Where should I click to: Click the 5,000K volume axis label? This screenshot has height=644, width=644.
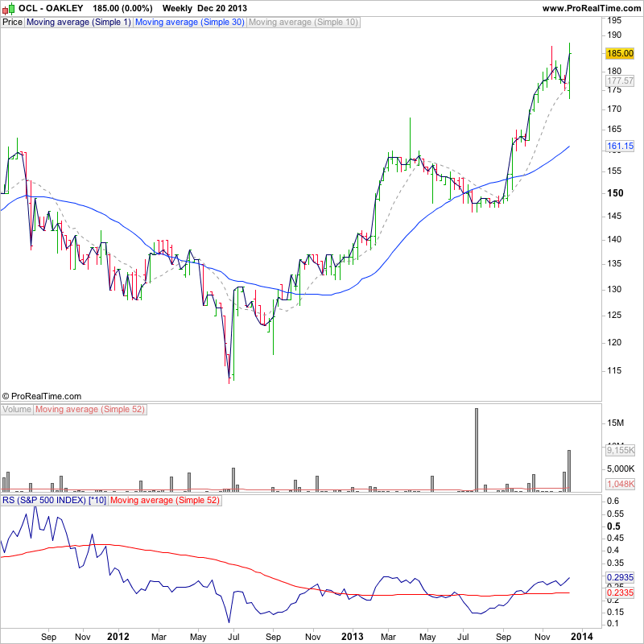point(621,469)
